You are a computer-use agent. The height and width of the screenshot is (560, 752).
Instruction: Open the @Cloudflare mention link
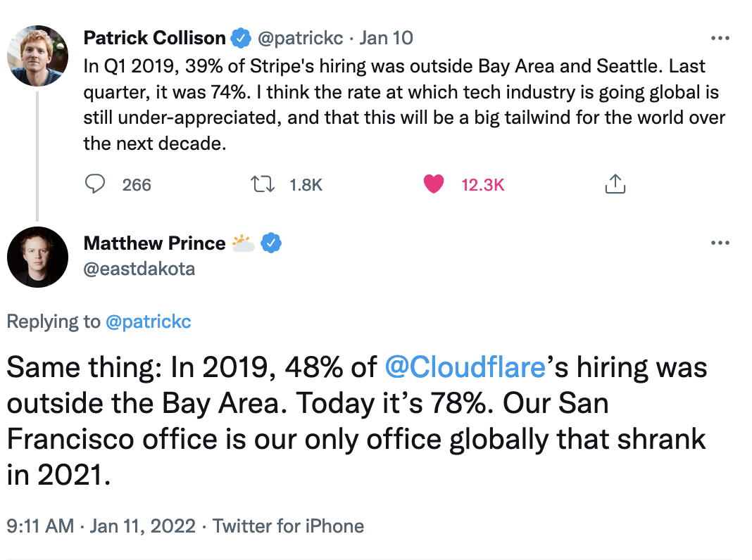tap(465, 368)
